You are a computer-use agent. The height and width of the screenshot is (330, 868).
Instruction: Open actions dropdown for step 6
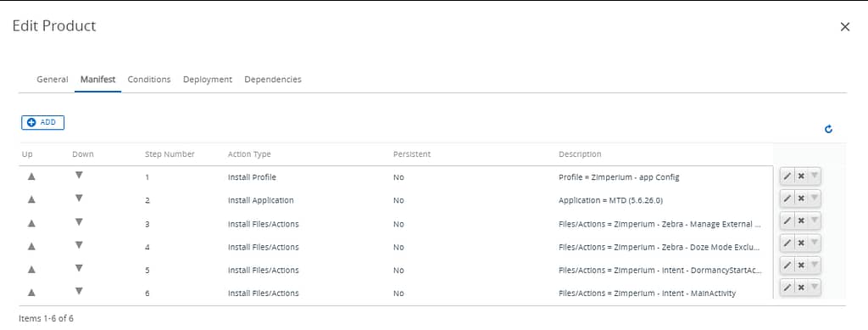click(x=815, y=287)
